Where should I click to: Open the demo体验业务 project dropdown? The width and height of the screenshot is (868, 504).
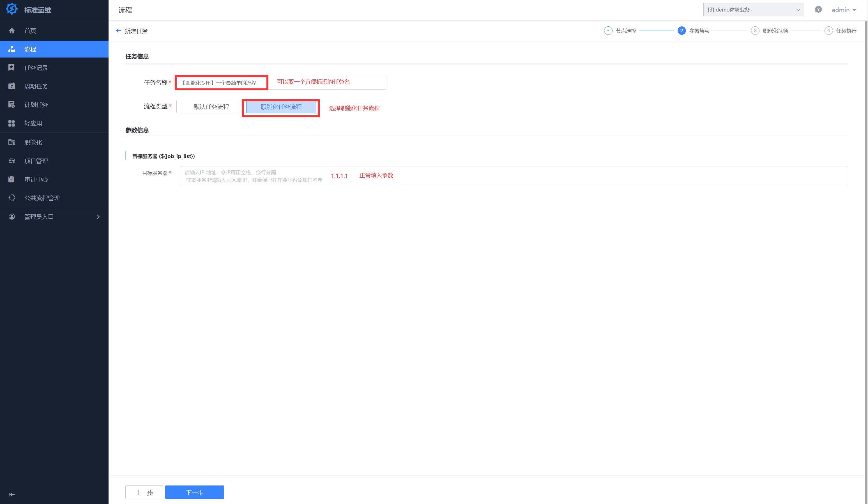(x=753, y=10)
